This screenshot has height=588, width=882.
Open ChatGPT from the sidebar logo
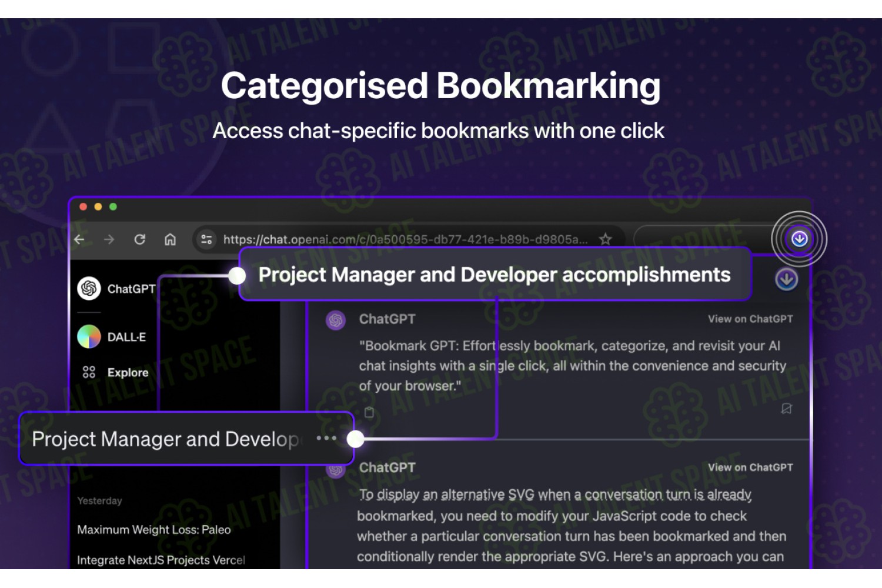[89, 289]
